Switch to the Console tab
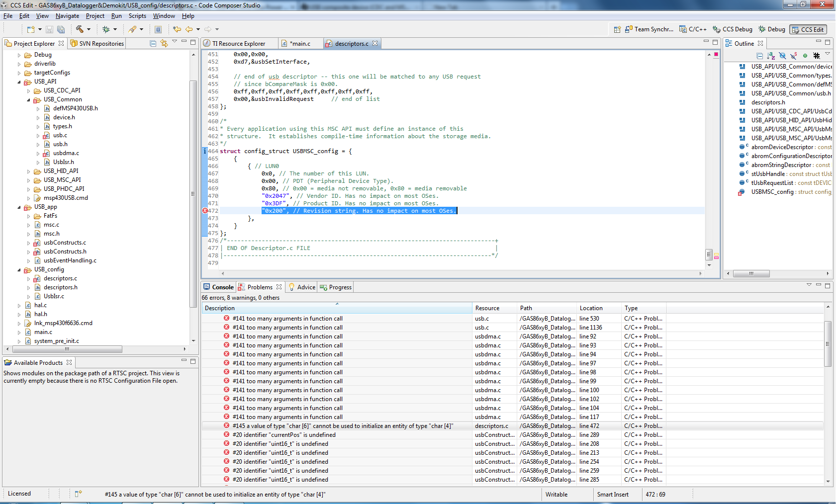Screen dimensions: 836x504 221,287
